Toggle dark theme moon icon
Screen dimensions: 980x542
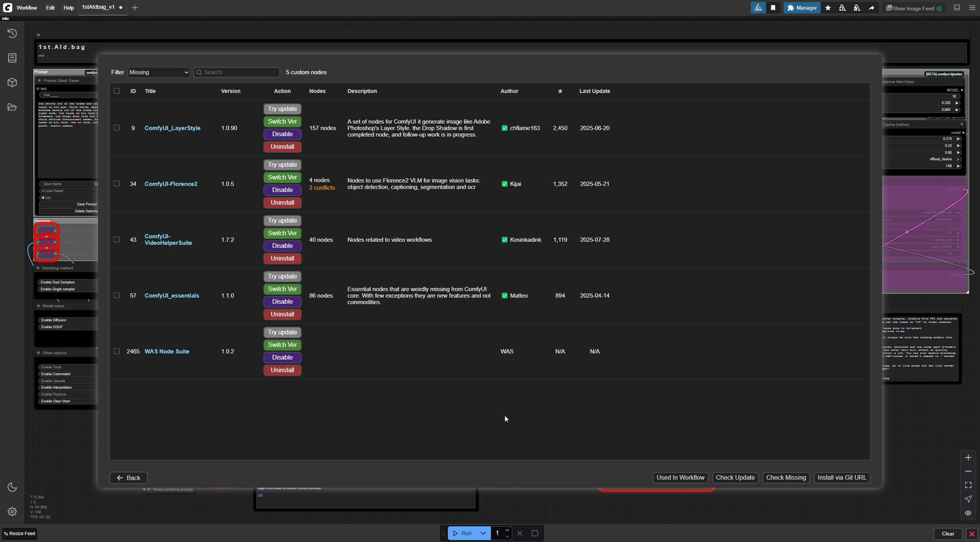tap(12, 487)
